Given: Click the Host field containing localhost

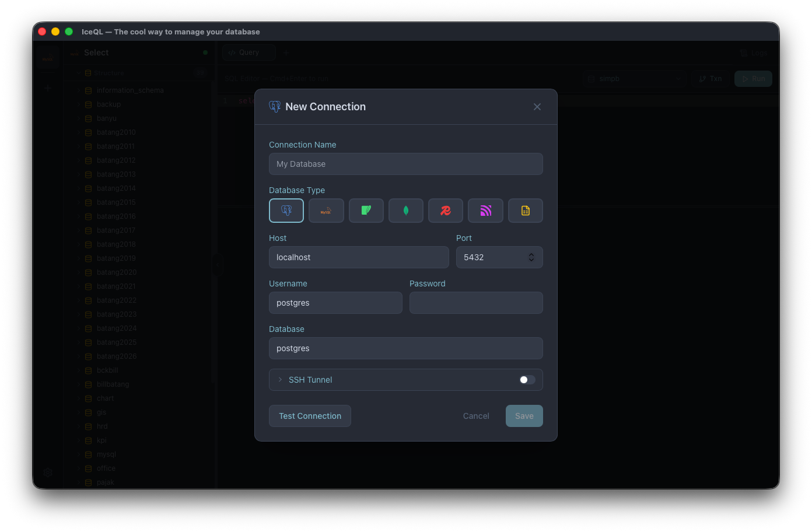Looking at the screenshot, I should click(x=359, y=257).
